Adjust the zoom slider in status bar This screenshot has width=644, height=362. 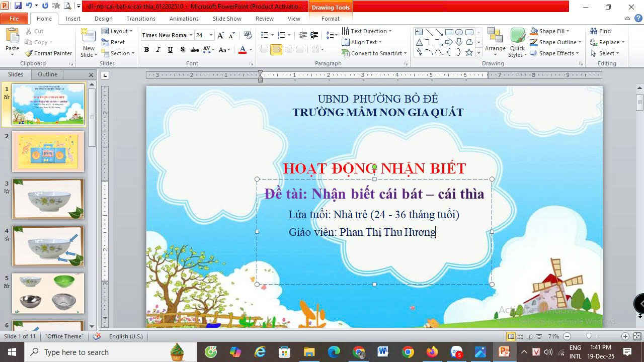point(589,336)
